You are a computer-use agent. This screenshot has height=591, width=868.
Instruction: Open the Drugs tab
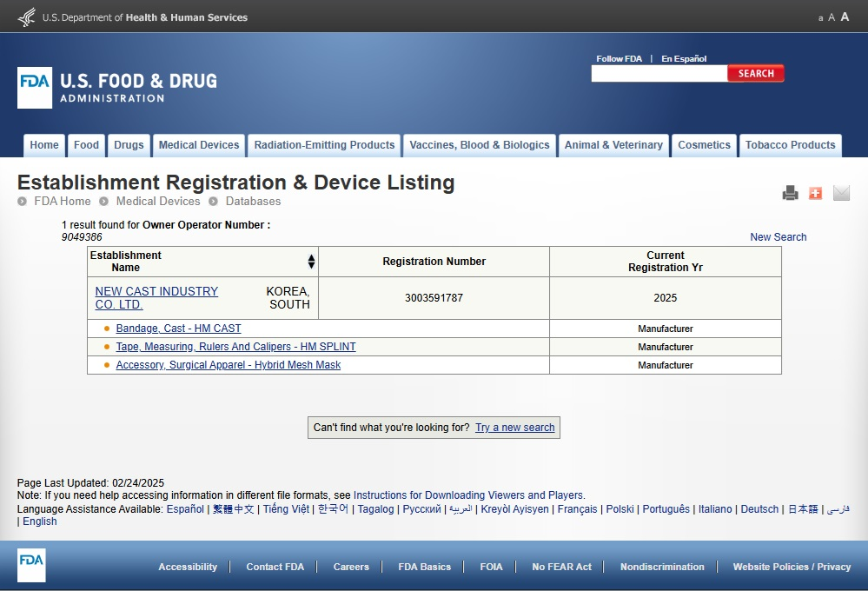tap(129, 145)
